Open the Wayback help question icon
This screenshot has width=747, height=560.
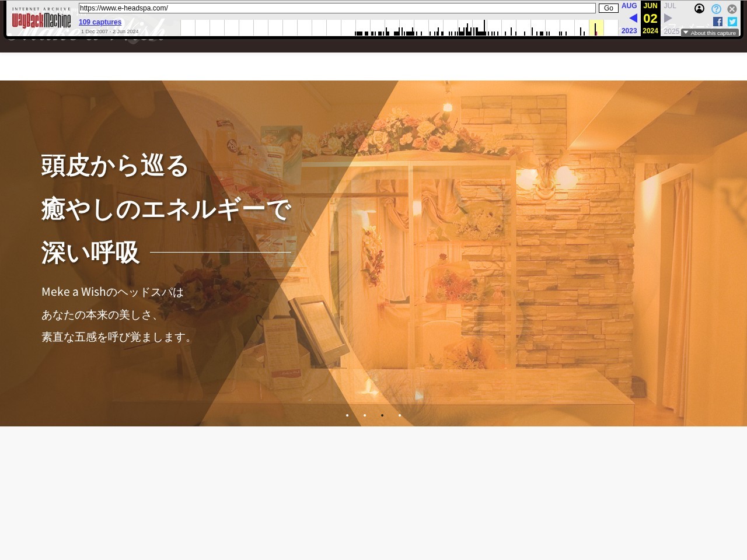(x=716, y=9)
